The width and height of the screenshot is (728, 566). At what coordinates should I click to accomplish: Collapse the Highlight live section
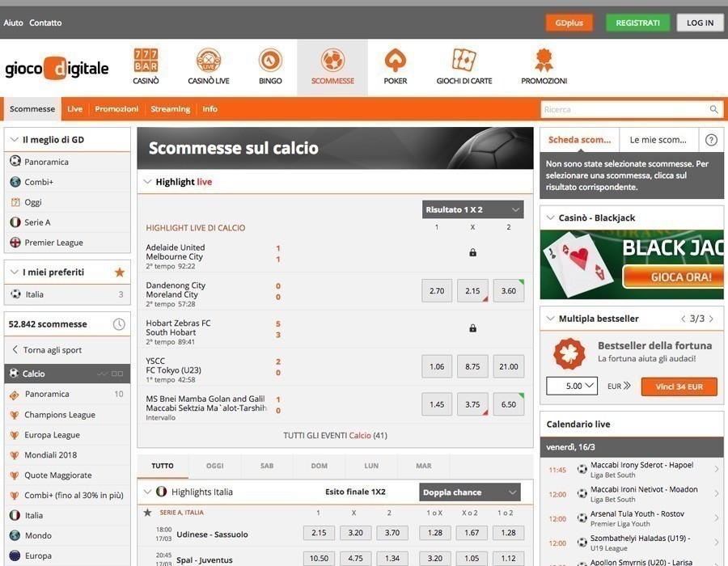click(x=147, y=182)
